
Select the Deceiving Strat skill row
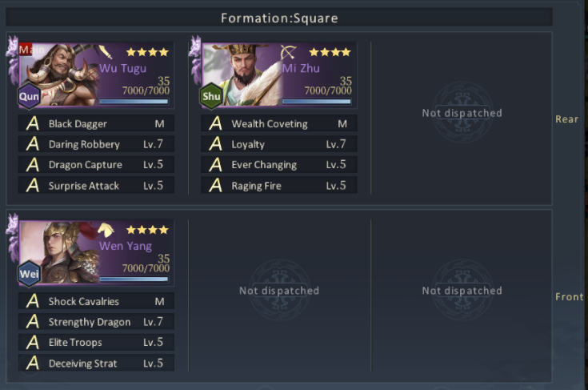point(96,363)
